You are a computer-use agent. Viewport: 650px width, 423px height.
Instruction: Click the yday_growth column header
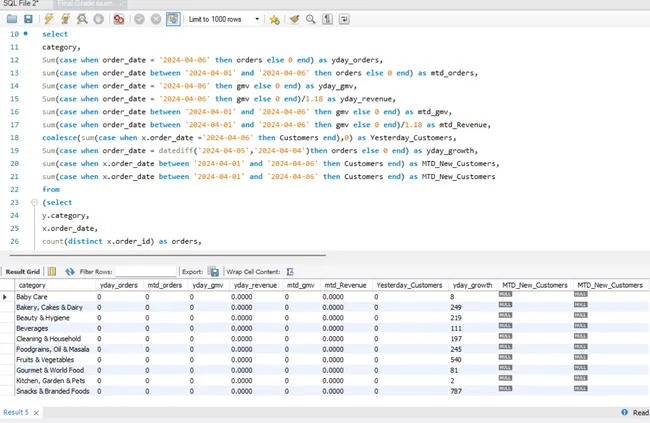coord(472,285)
